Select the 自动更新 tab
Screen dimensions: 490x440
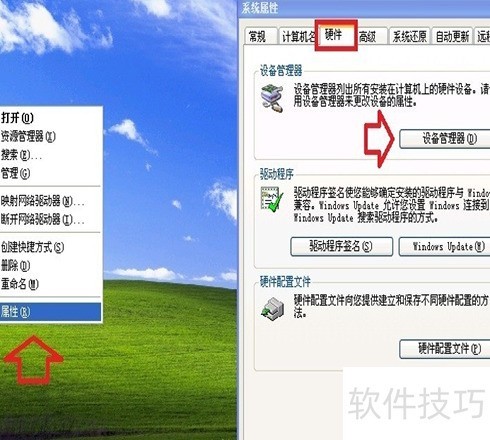452,36
